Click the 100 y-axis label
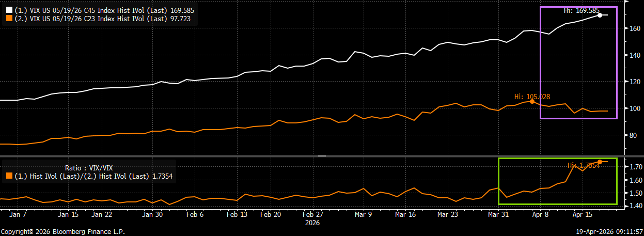 pos(635,108)
